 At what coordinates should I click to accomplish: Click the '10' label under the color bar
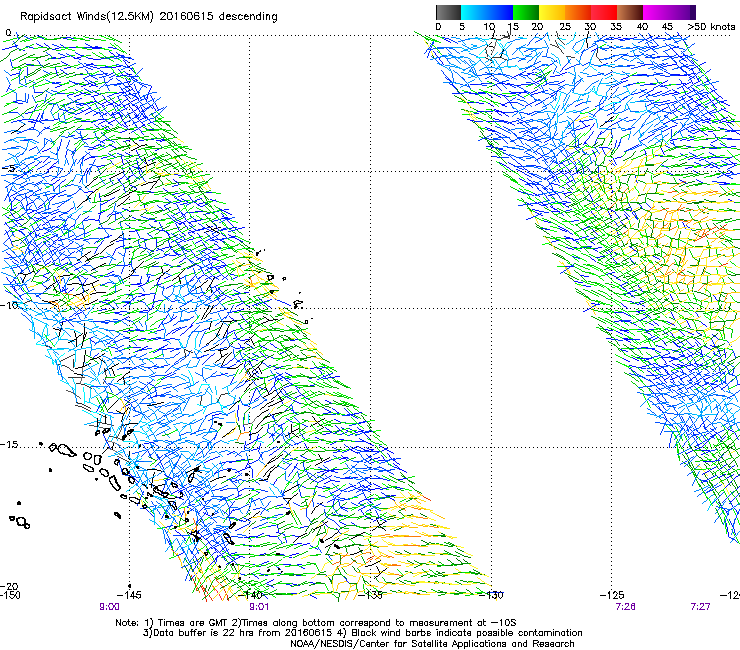(489, 27)
